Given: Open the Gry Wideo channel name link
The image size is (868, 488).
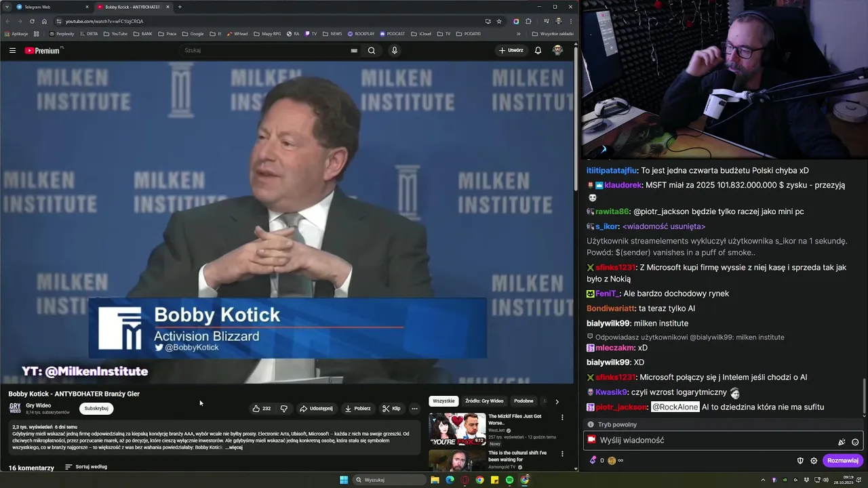Looking at the screenshot, I should pyautogui.click(x=38, y=405).
